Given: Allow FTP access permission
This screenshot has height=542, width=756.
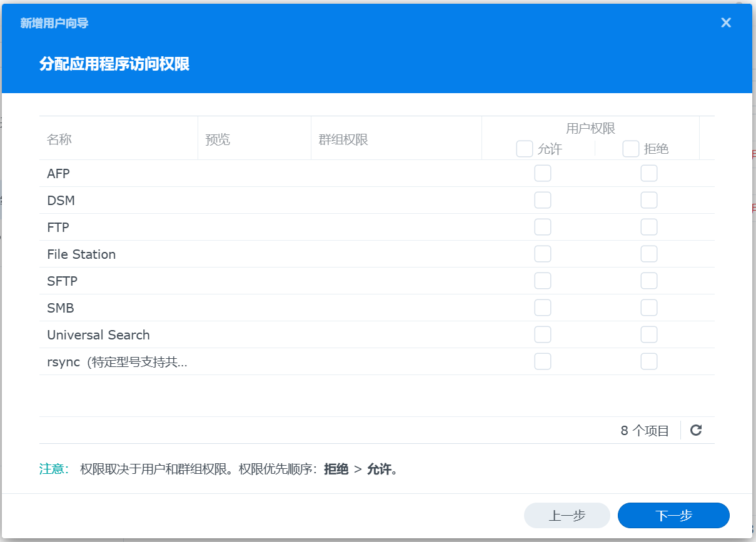Looking at the screenshot, I should coord(543,227).
